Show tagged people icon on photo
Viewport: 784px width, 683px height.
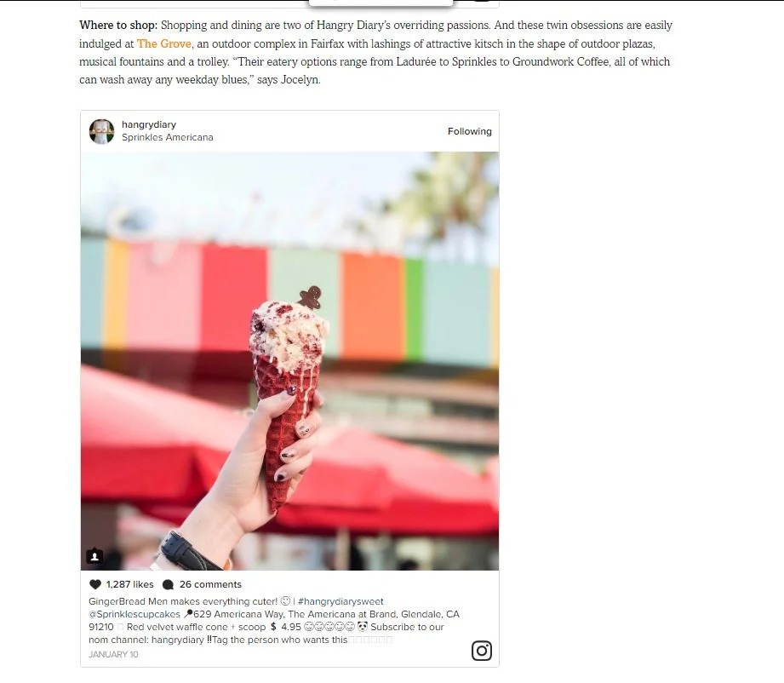tap(94, 556)
